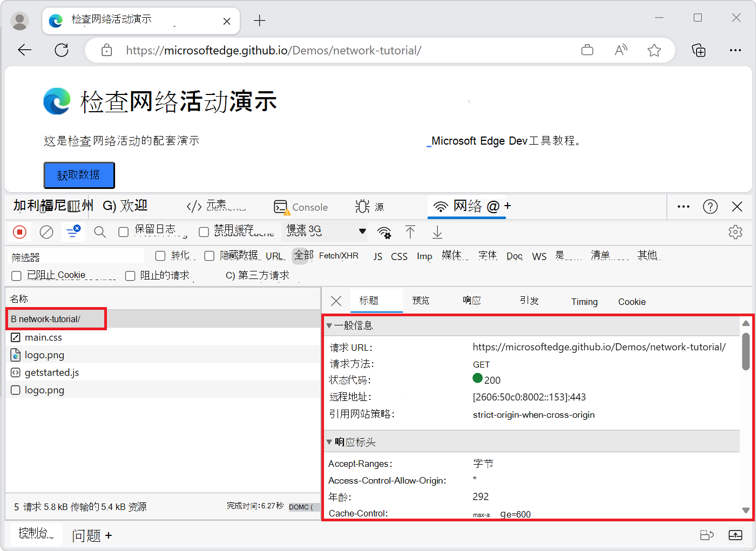
Task: Open DevTools help question-mark icon
Action: [x=710, y=207]
